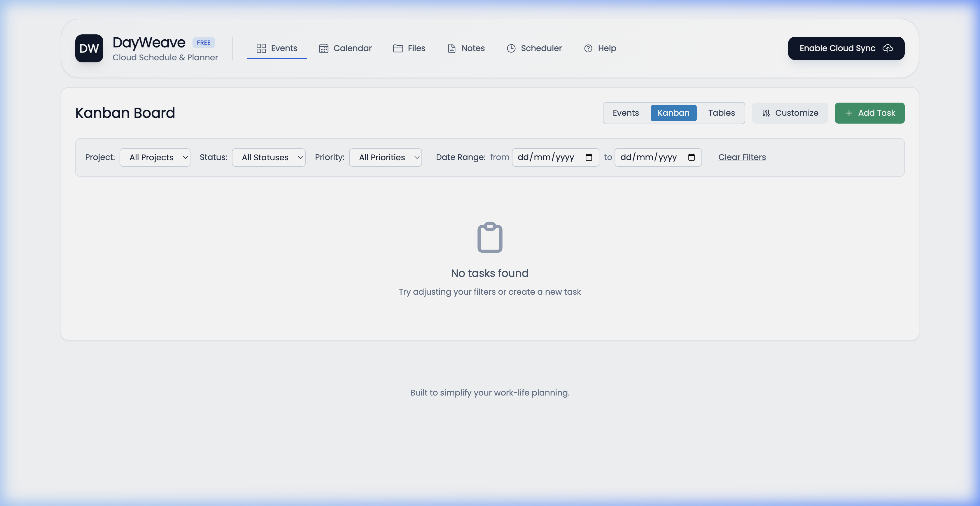Switch view to Events mode
The width and height of the screenshot is (980, 506).
(x=626, y=113)
